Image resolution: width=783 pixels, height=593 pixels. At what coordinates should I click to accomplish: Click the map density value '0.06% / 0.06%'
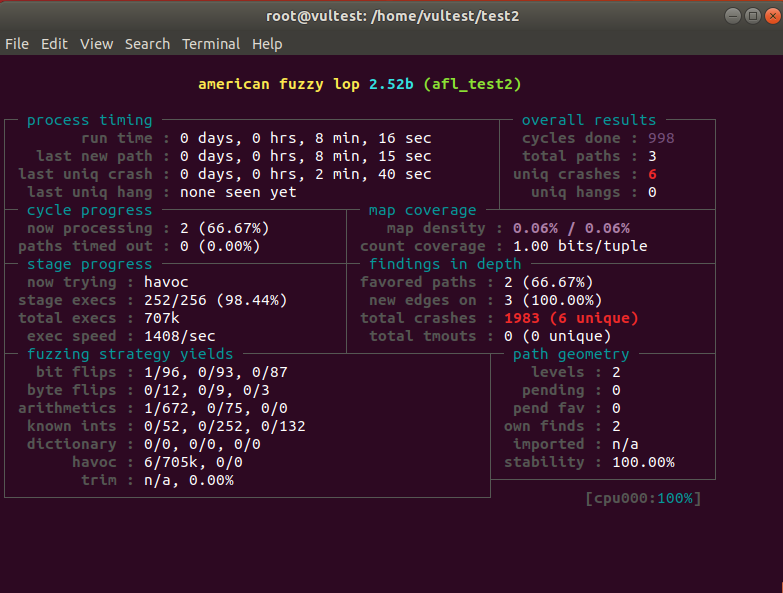point(571,228)
